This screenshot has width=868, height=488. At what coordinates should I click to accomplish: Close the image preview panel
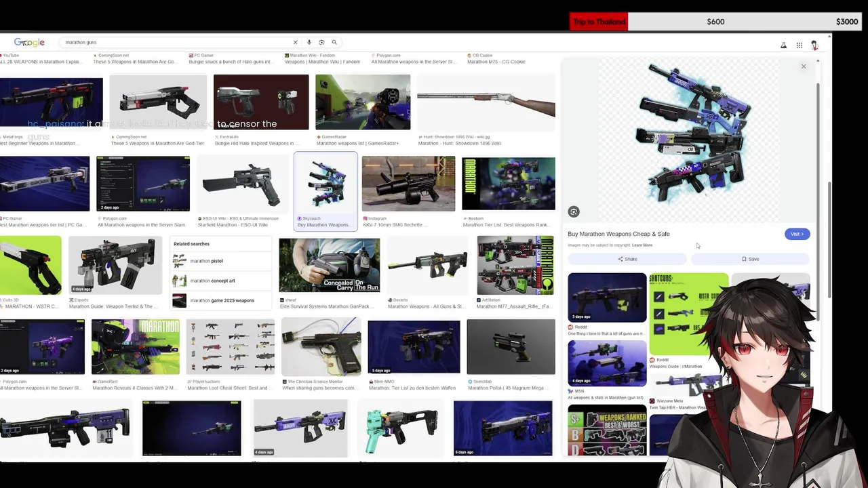click(804, 66)
